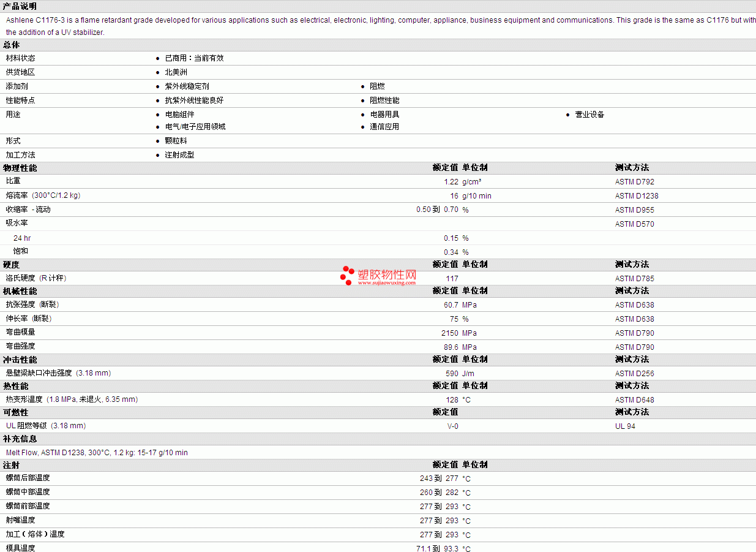
Task: Click the 补充信息 section header
Action: [20, 439]
